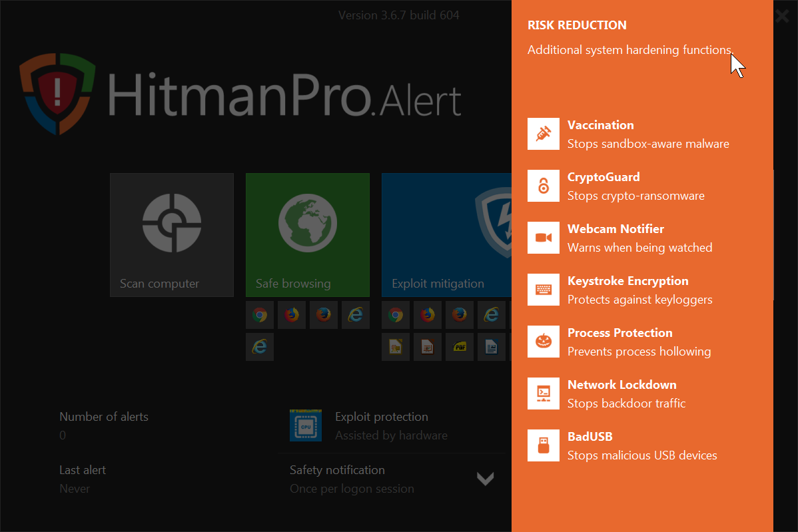Click the "Never" last alert value

[75, 489]
